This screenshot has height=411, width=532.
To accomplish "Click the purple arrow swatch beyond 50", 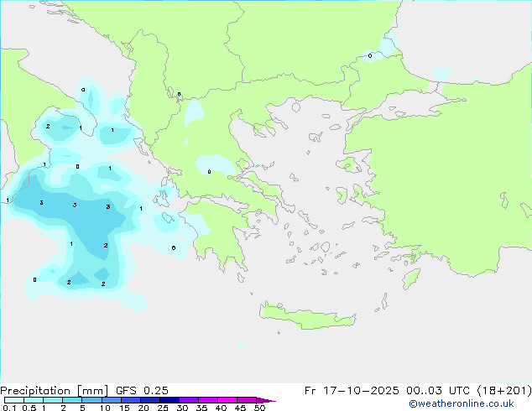I will (265, 400).
